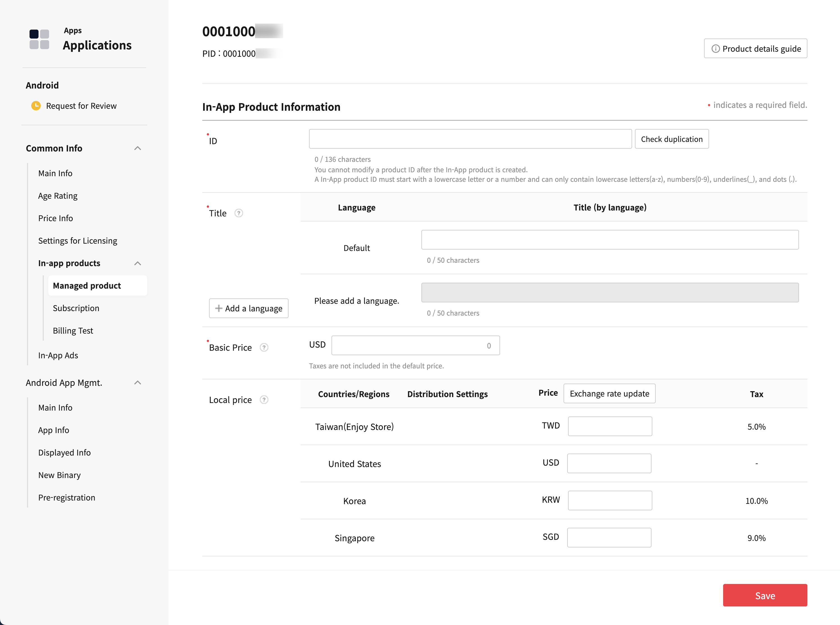Click the Korea KRW price field
Viewport: 840px width, 625px height.
(610, 500)
